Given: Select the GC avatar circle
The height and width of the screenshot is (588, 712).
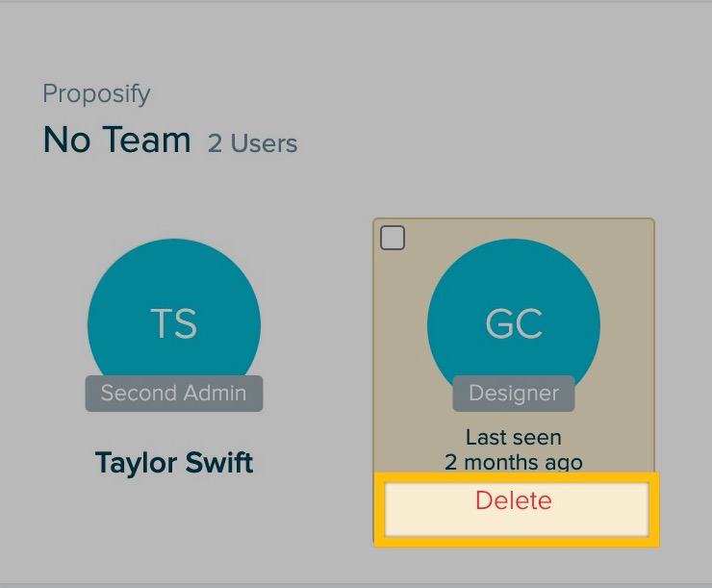Looking at the screenshot, I should click(x=514, y=324).
